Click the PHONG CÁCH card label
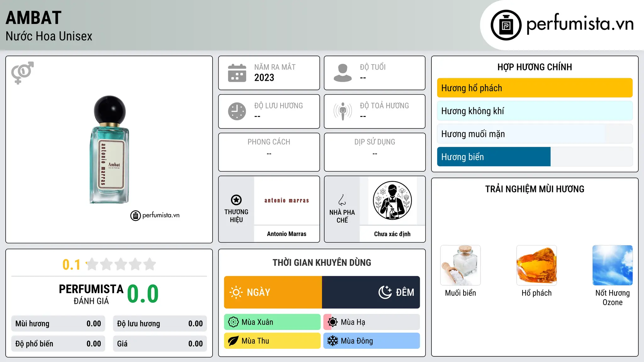Viewport: 644px width, 362px height. pyautogui.click(x=269, y=142)
